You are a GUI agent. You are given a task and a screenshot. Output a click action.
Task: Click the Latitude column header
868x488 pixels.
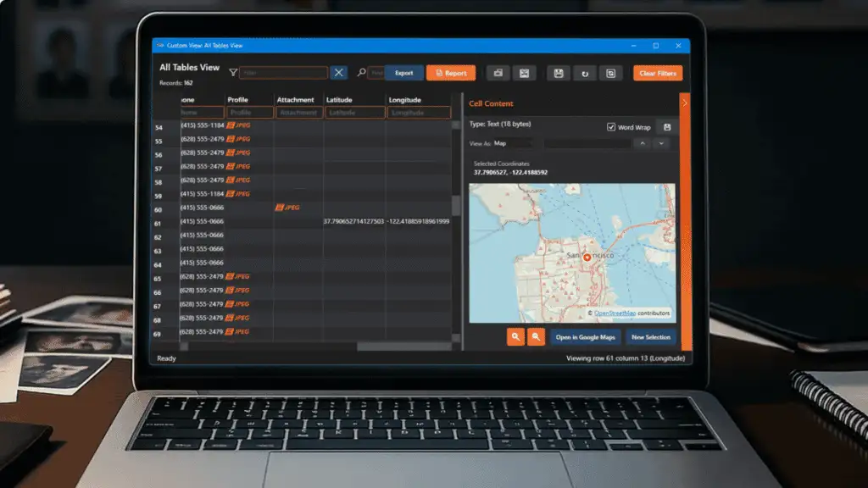pyautogui.click(x=341, y=100)
